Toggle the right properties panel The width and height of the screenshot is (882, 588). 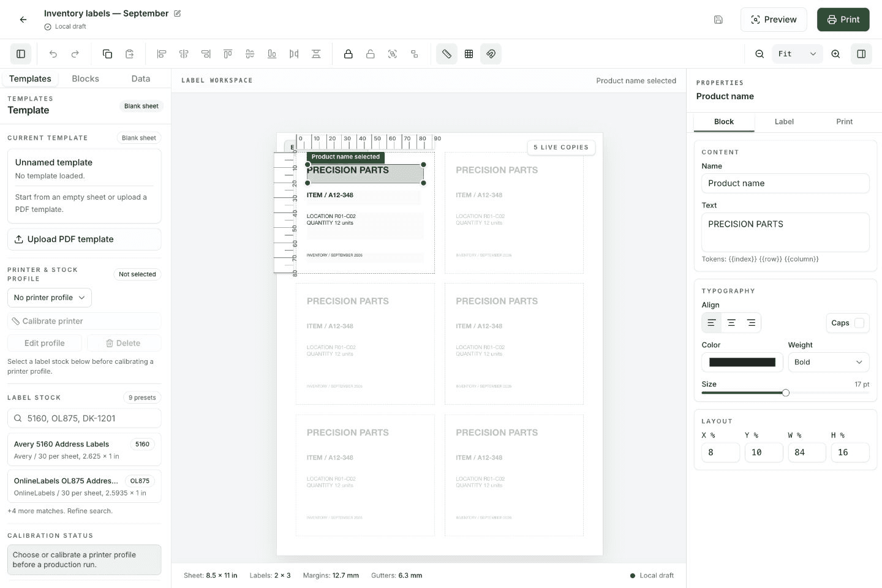861,54
